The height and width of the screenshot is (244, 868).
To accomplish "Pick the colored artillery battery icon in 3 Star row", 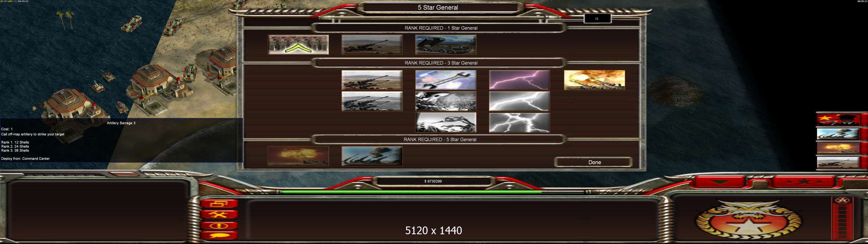I will coord(372,80).
